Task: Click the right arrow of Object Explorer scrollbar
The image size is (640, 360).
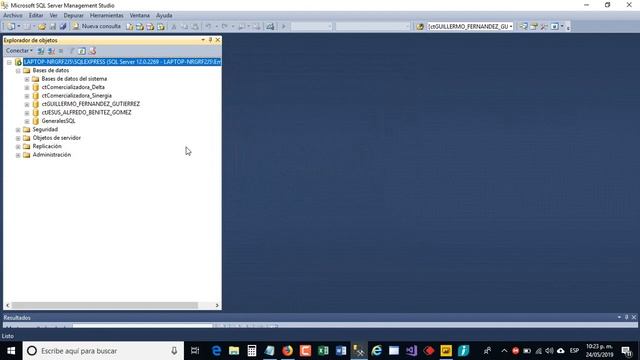Action: (217, 305)
